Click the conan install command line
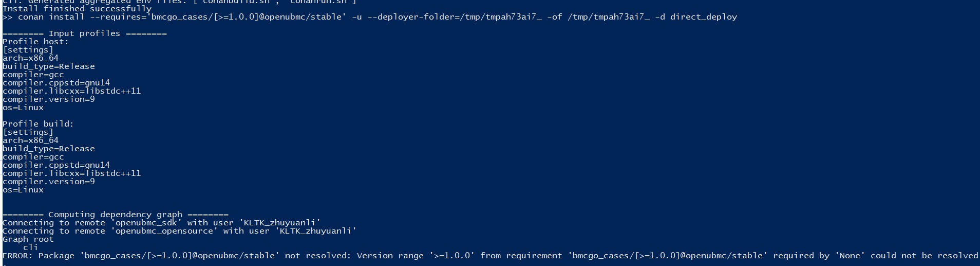Screen dimensions: 980x266 click(x=370, y=17)
